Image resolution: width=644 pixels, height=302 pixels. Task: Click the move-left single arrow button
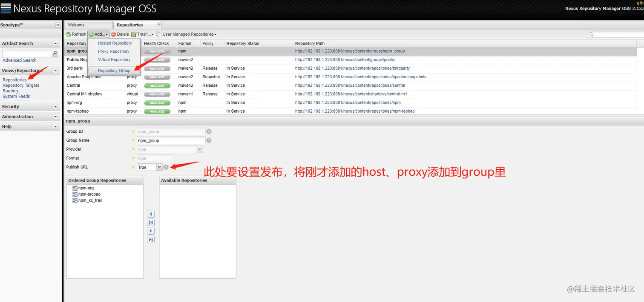coord(151,214)
